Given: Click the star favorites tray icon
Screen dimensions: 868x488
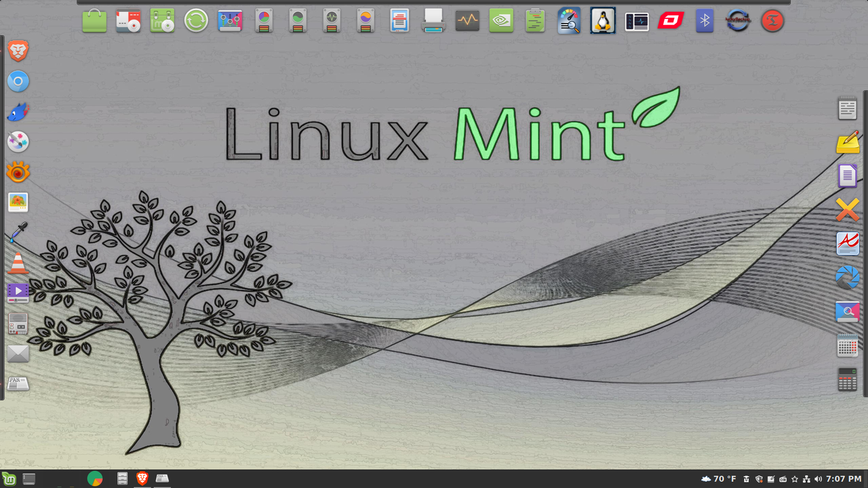Looking at the screenshot, I should 795,479.
